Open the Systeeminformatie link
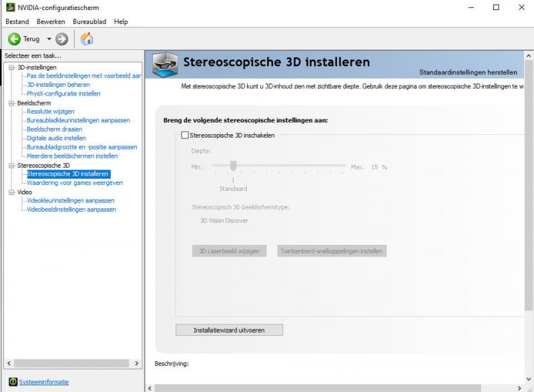Viewport: 534px width, 392px height. click(43, 382)
